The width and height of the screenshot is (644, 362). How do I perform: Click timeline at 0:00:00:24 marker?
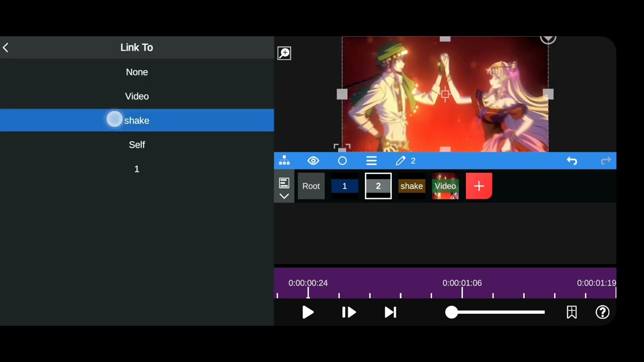(x=308, y=283)
